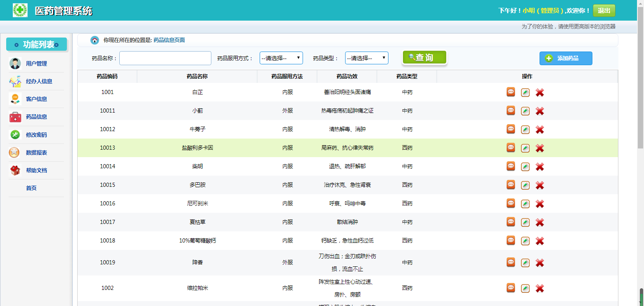This screenshot has width=644, height=306.
Task: Edit 盐酸利多卡因 using the pencil icon
Action: click(x=525, y=148)
